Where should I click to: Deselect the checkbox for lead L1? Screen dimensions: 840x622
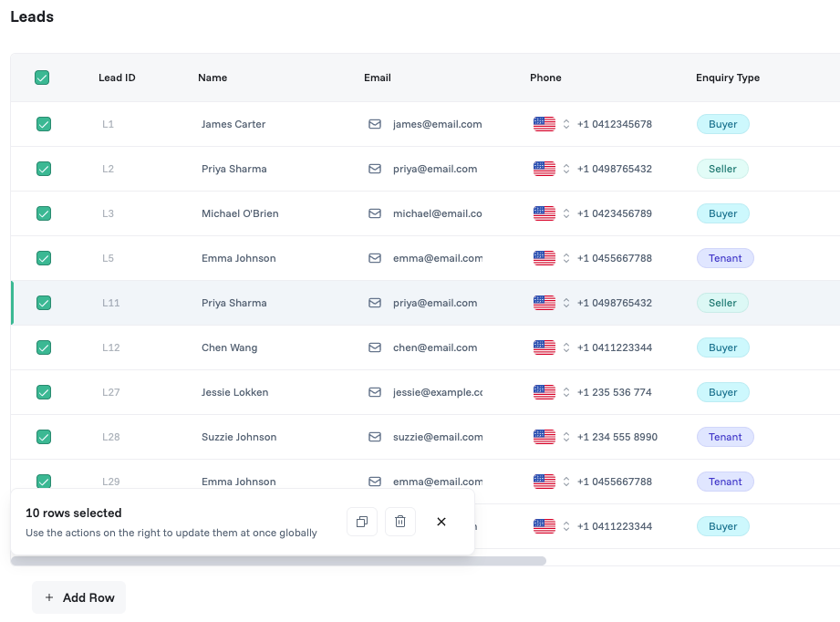coord(44,124)
